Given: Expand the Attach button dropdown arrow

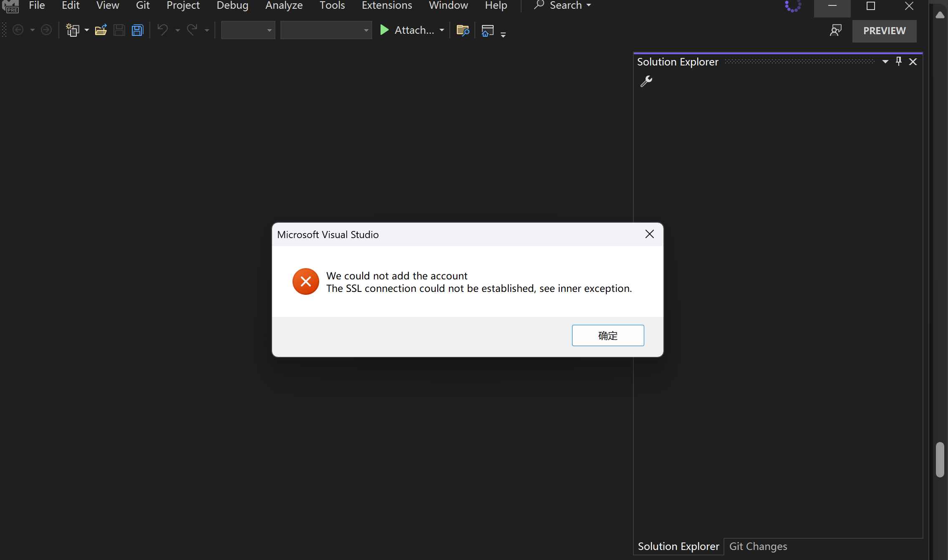Looking at the screenshot, I should tap(442, 30).
